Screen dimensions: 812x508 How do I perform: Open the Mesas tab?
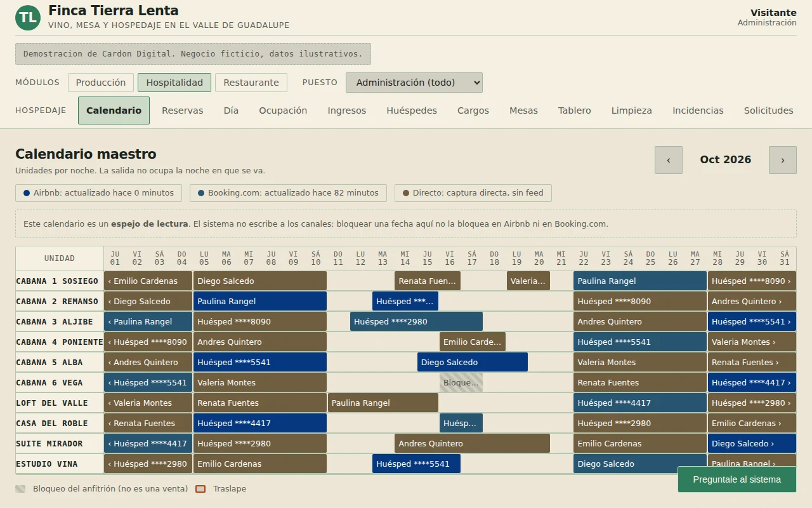pos(523,110)
